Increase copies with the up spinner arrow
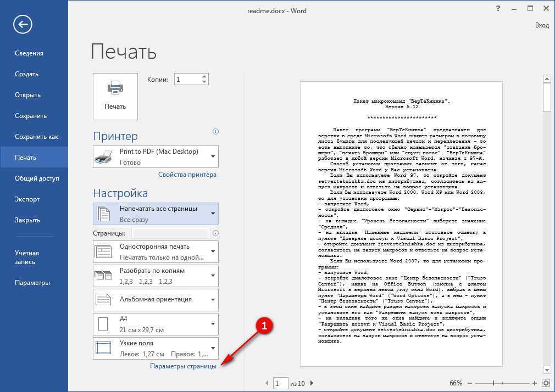555x392 pixels. click(x=204, y=76)
